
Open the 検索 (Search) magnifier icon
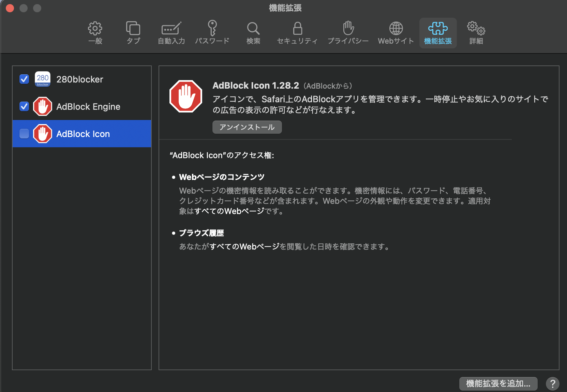point(253,29)
